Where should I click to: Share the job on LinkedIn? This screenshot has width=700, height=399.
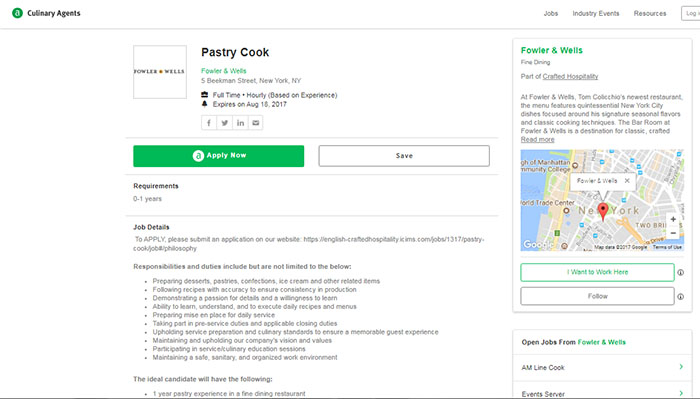tap(240, 123)
